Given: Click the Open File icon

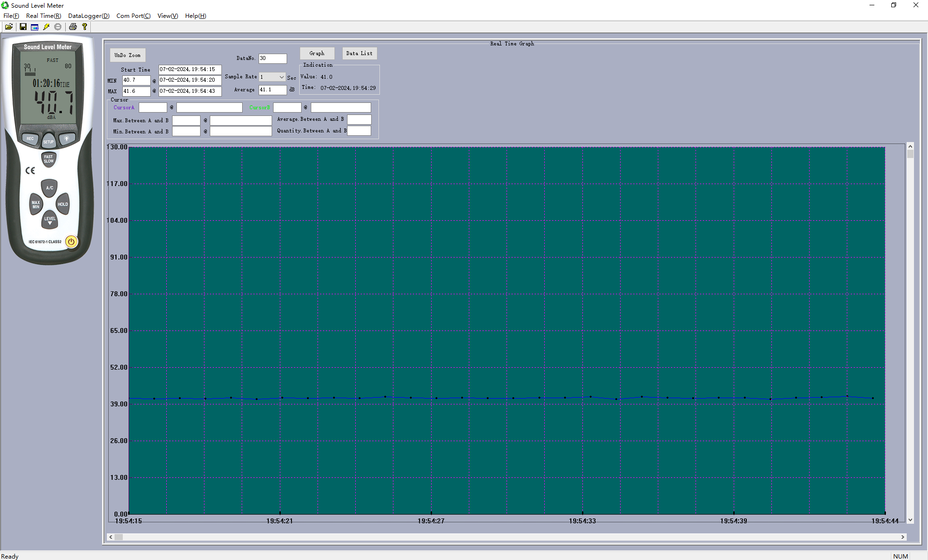Looking at the screenshot, I should click(x=9, y=27).
